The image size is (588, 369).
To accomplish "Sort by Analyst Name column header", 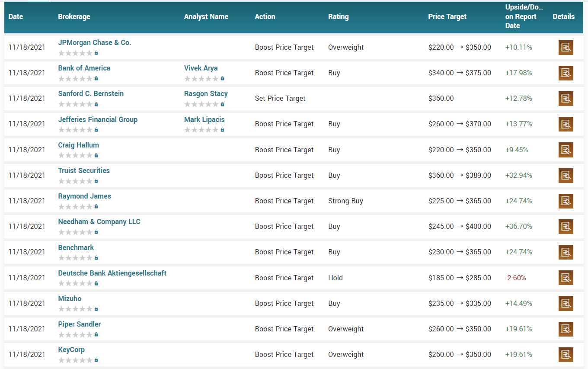I will pyautogui.click(x=206, y=16).
